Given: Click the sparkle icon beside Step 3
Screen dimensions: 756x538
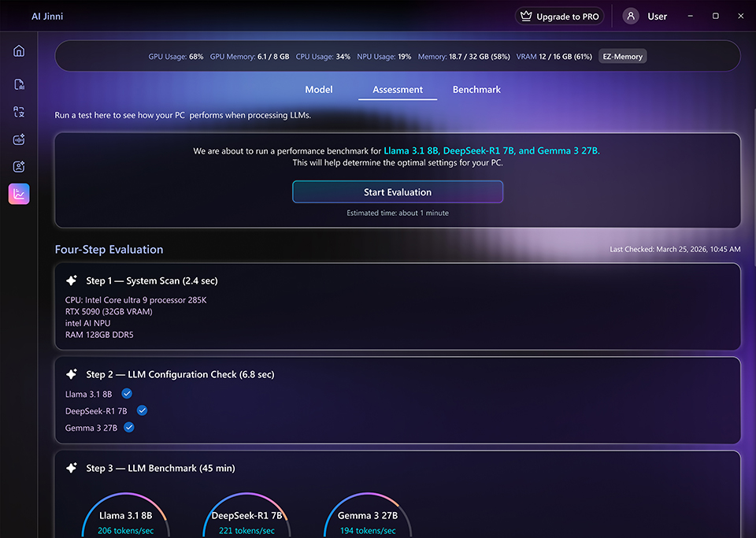Looking at the screenshot, I should [x=72, y=468].
